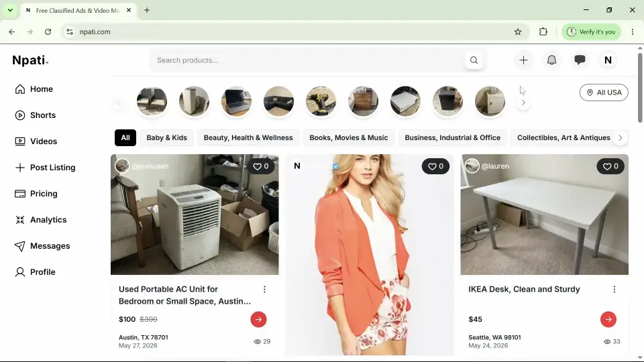Image resolution: width=644 pixels, height=362 pixels.
Task: Open options menu for IKEA Desk listing
Action: 614,290
